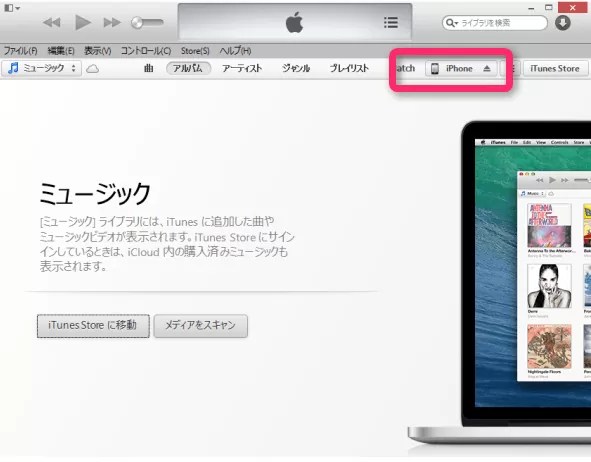The height and width of the screenshot is (462, 591).
Task: Open the コントロール(C) menu
Action: click(x=146, y=50)
